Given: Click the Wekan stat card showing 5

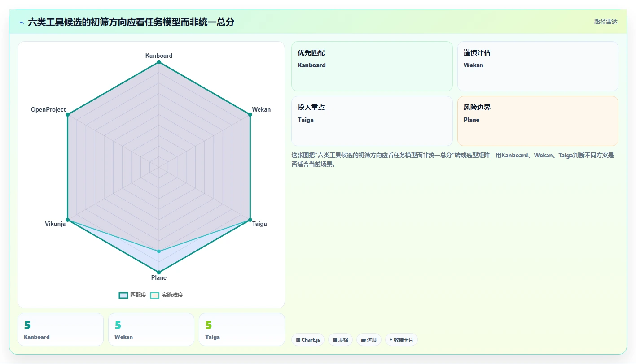Looking at the screenshot, I should tap(151, 329).
